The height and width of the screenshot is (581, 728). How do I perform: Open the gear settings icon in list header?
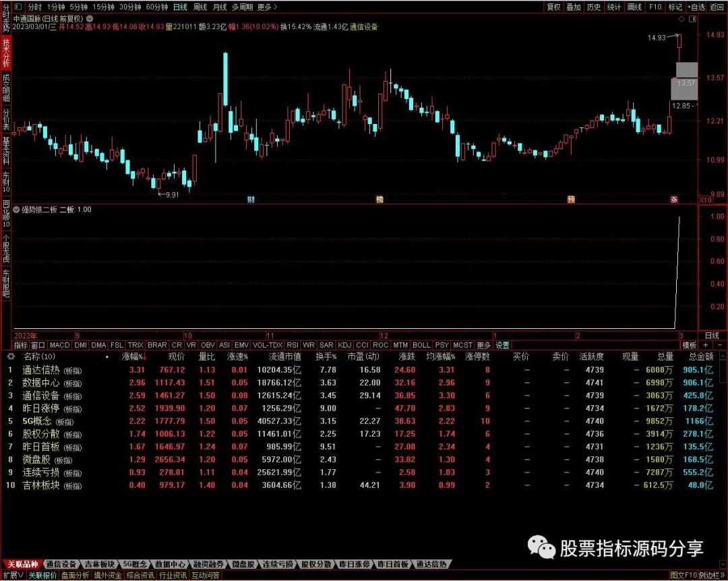coord(11,357)
